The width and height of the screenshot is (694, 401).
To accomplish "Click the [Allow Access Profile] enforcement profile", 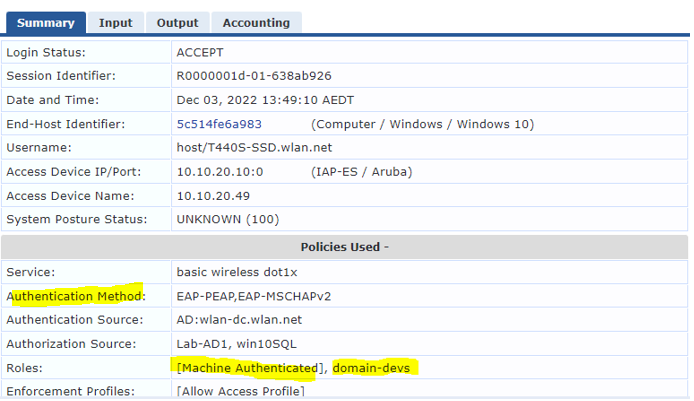I will coord(241,389).
